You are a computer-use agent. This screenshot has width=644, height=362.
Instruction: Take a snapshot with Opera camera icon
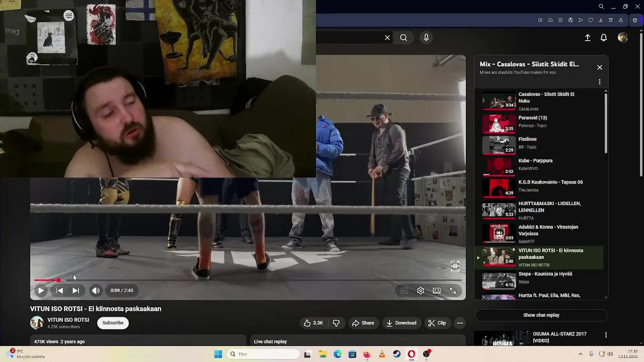550,21
